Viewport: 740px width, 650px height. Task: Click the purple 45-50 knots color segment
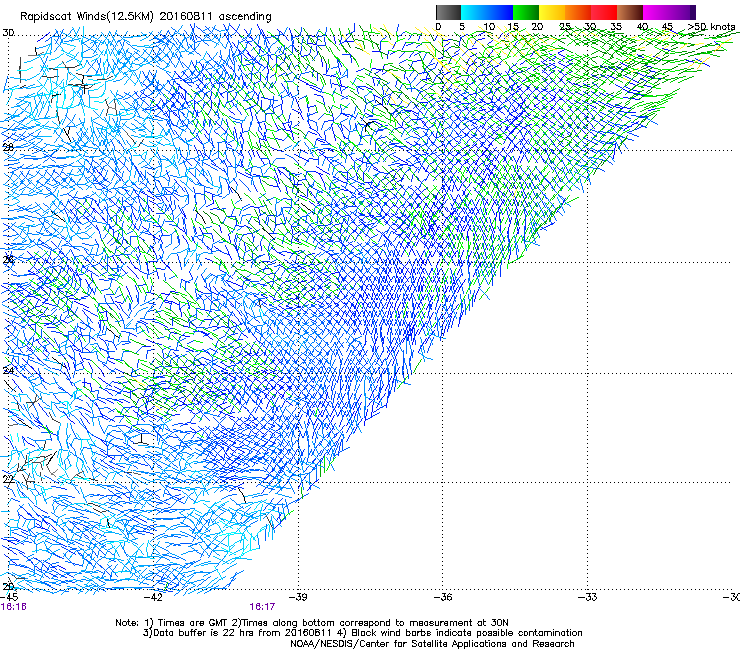(x=682, y=12)
